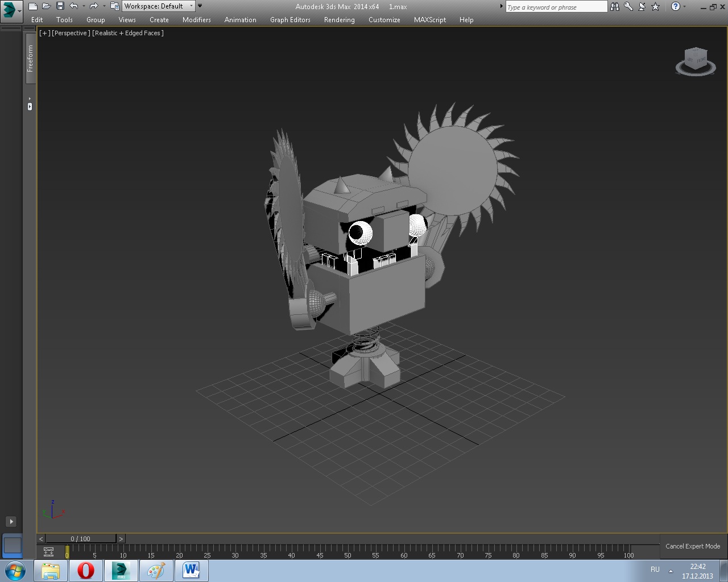728x582 pixels.
Task: Toggle the ribbon minimize button below Freeform
Action: point(30,106)
